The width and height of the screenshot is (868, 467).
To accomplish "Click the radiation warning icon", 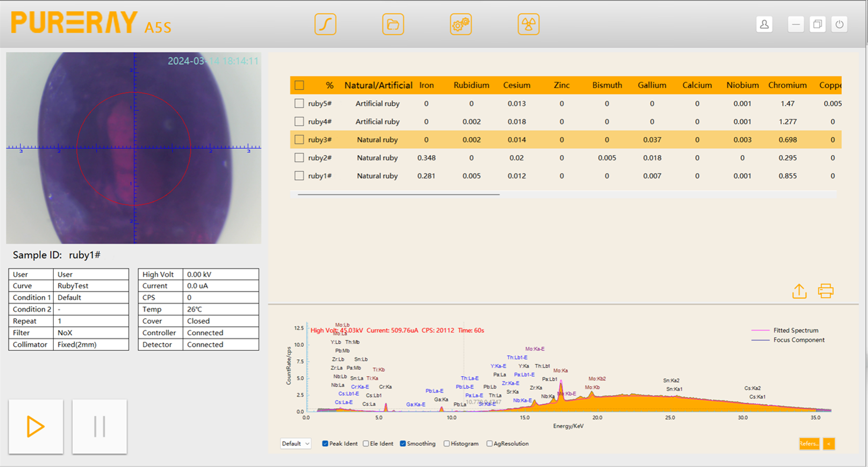I will pos(528,24).
